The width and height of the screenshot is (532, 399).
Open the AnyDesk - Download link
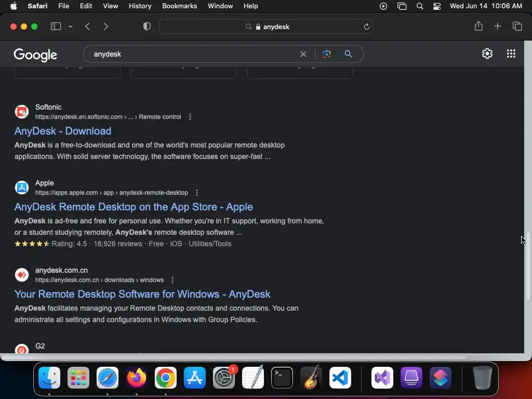[x=63, y=131]
